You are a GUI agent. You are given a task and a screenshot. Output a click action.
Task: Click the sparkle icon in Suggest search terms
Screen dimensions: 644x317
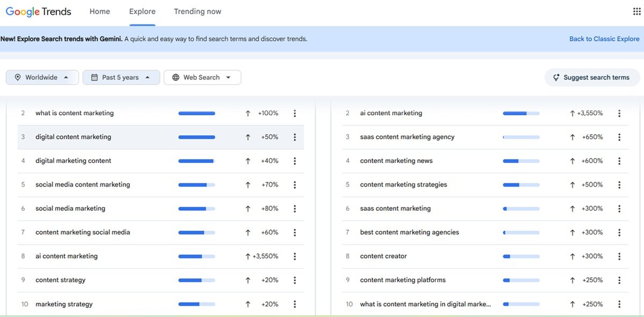[557, 77]
